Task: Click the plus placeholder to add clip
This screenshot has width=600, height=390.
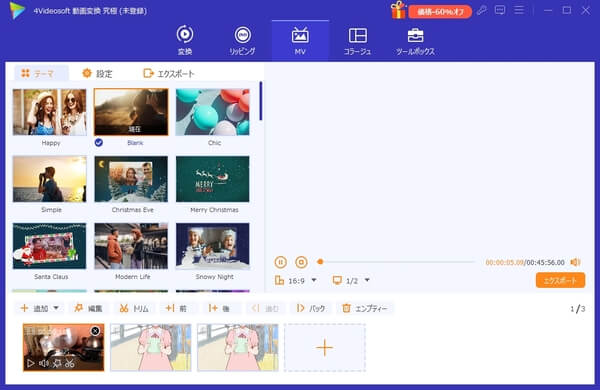Action: 324,348
